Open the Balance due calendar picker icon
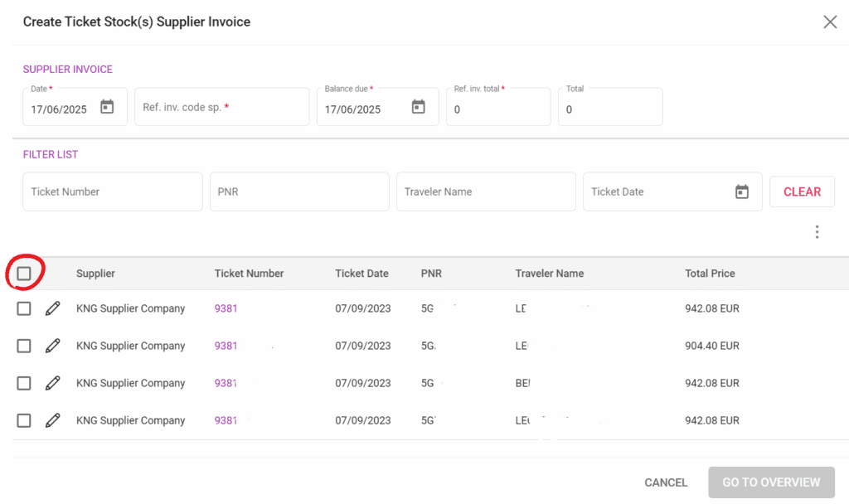The image size is (849, 504). click(418, 107)
